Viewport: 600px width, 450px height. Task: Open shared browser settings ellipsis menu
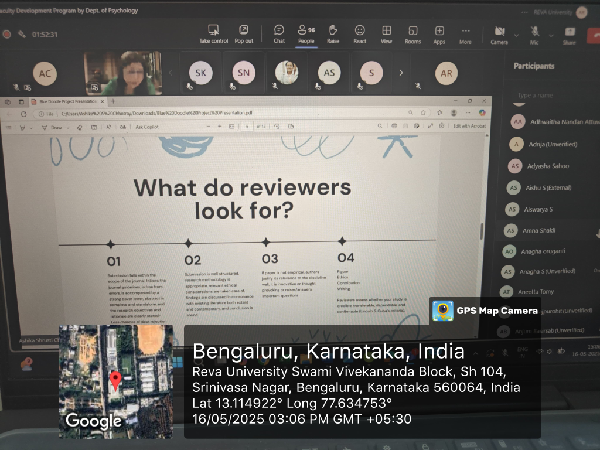(468, 112)
